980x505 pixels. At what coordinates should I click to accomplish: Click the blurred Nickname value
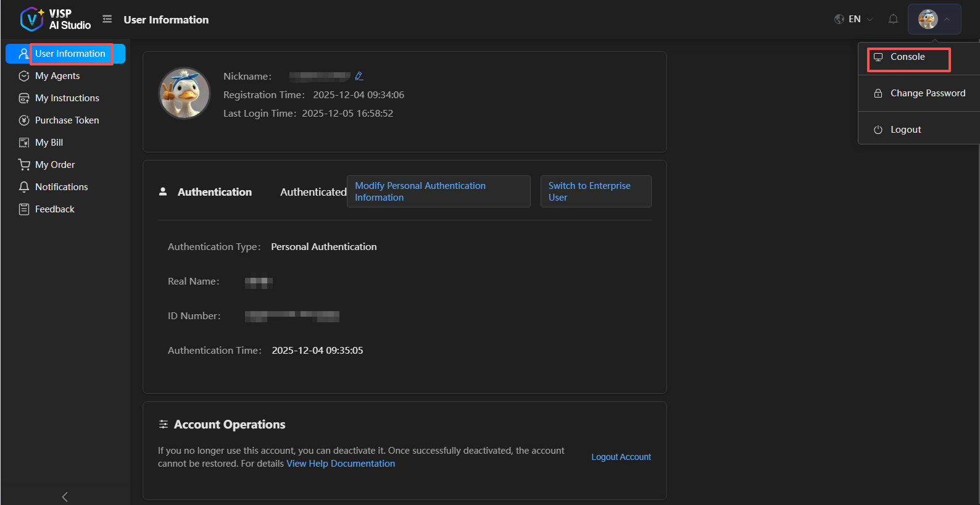pos(320,76)
